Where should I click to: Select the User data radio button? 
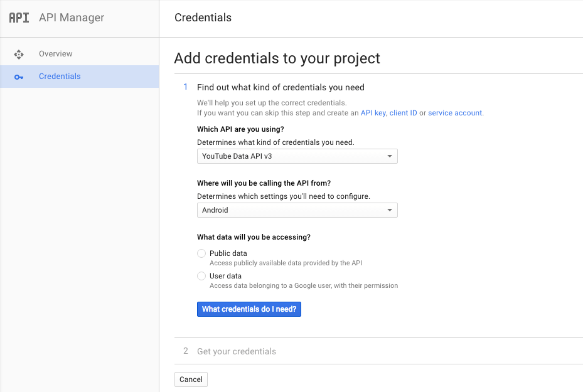click(x=201, y=276)
